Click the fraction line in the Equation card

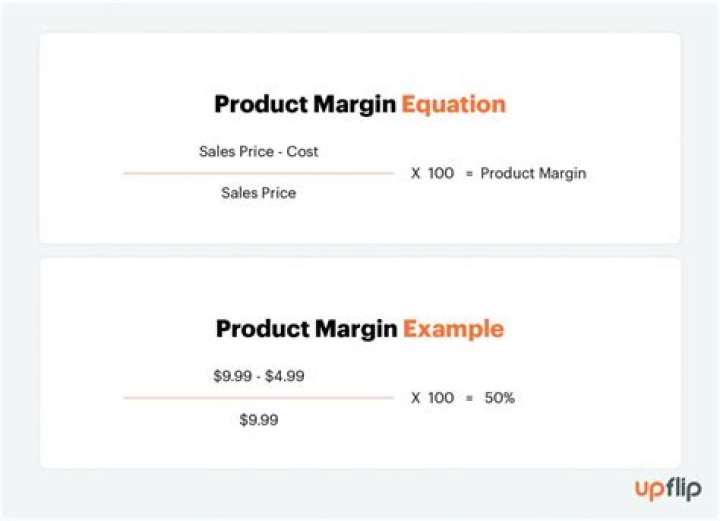coord(259,173)
